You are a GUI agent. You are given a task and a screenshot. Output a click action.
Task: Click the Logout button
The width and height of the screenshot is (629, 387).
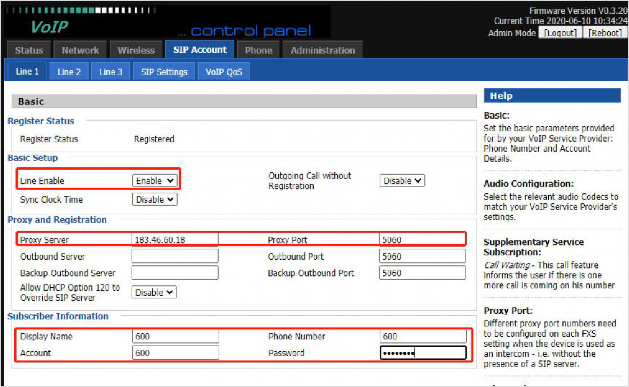pyautogui.click(x=560, y=33)
